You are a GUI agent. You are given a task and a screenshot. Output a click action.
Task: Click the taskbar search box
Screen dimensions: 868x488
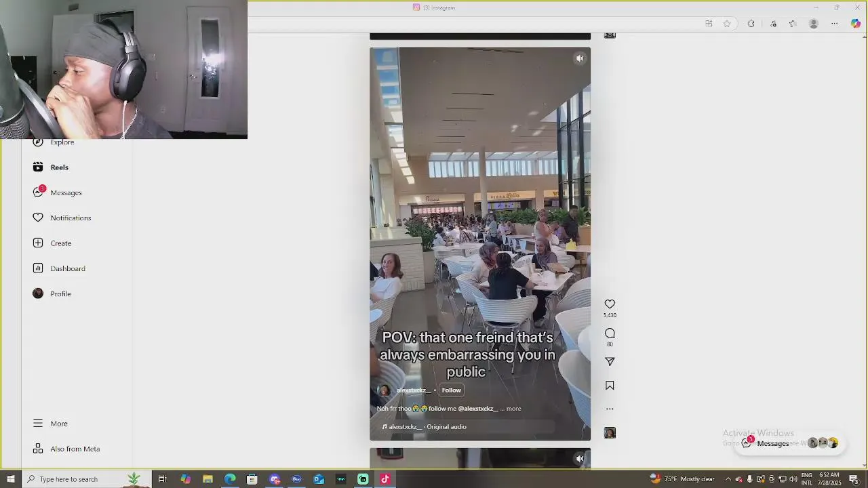[x=86, y=479]
